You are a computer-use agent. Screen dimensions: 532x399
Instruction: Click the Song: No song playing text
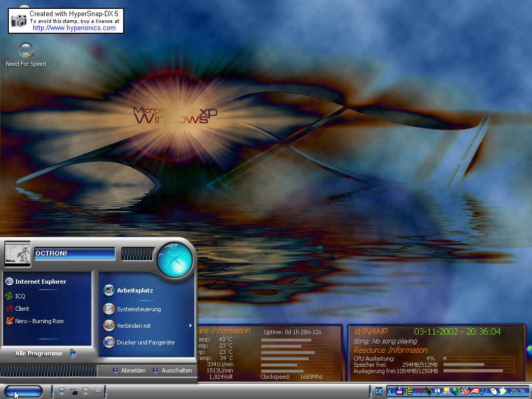pos(385,341)
